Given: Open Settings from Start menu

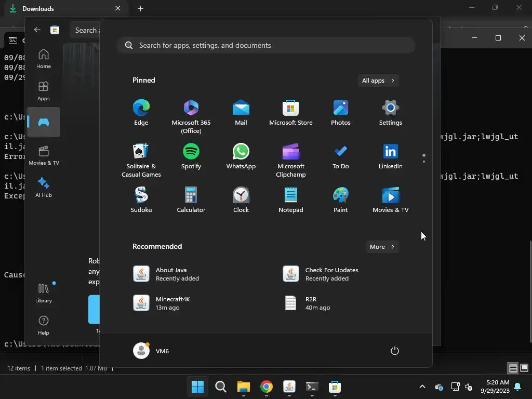Looking at the screenshot, I should point(391,113).
